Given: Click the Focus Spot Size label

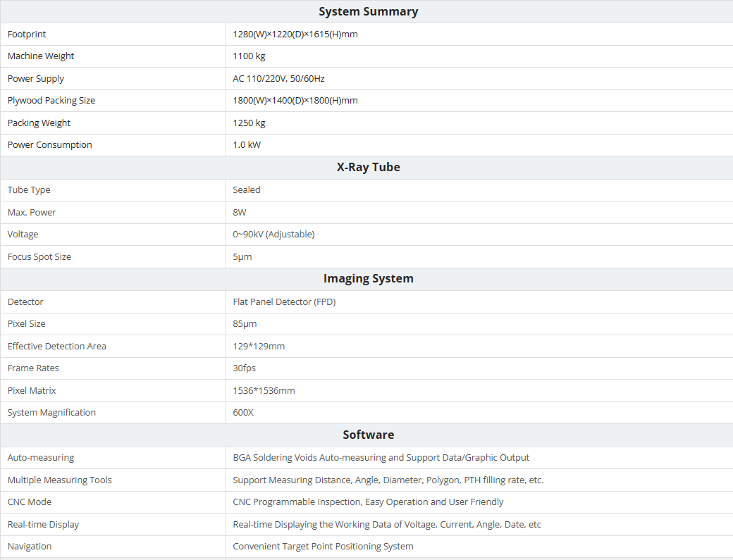Looking at the screenshot, I should tap(39, 257).
